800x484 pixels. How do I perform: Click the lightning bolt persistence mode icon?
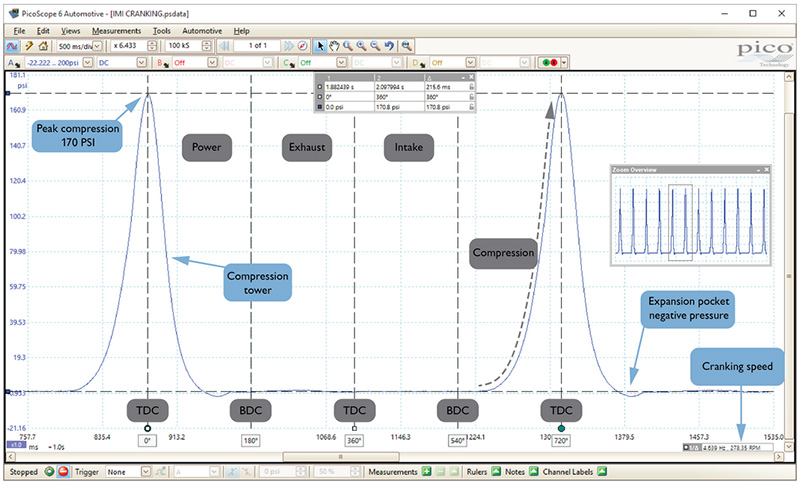pyautogui.click(x=29, y=46)
